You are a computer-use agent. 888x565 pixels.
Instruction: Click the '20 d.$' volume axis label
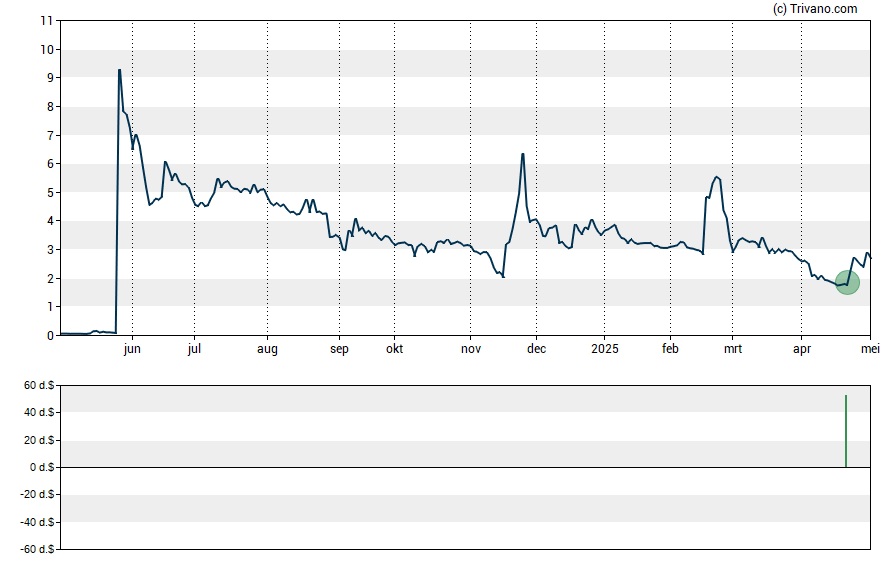(x=39, y=440)
